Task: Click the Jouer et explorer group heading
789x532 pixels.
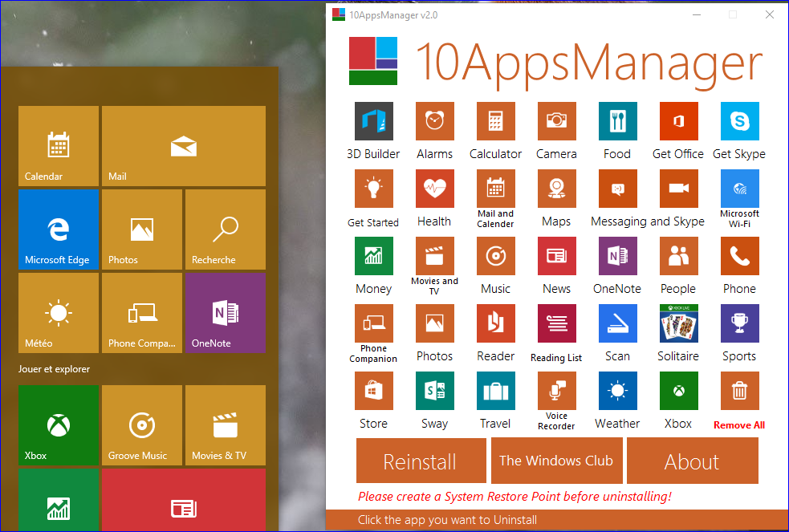Action: 54,369
